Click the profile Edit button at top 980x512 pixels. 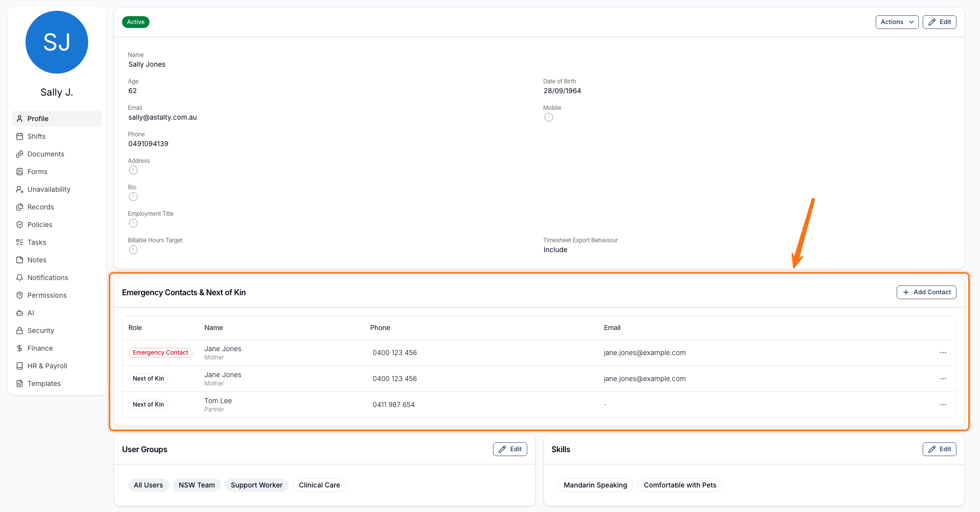click(x=939, y=22)
